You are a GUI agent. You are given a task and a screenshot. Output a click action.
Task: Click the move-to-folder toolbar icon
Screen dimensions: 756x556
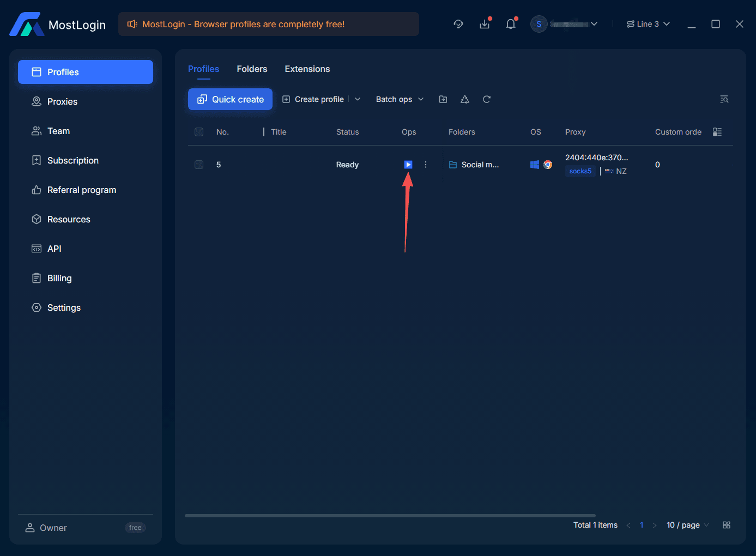443,99
